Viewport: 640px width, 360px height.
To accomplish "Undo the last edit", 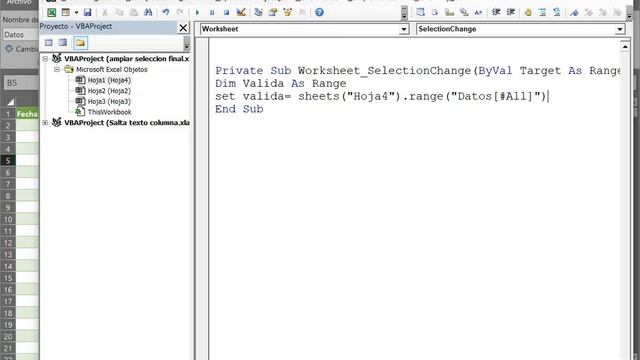I will pyautogui.click(x=166, y=12).
